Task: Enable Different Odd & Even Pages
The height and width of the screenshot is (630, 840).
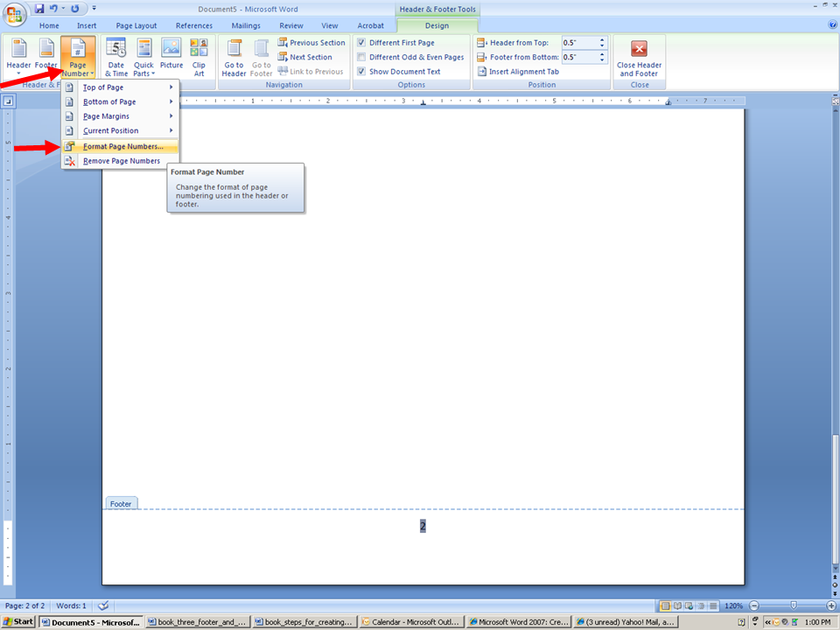Action: pyautogui.click(x=361, y=57)
